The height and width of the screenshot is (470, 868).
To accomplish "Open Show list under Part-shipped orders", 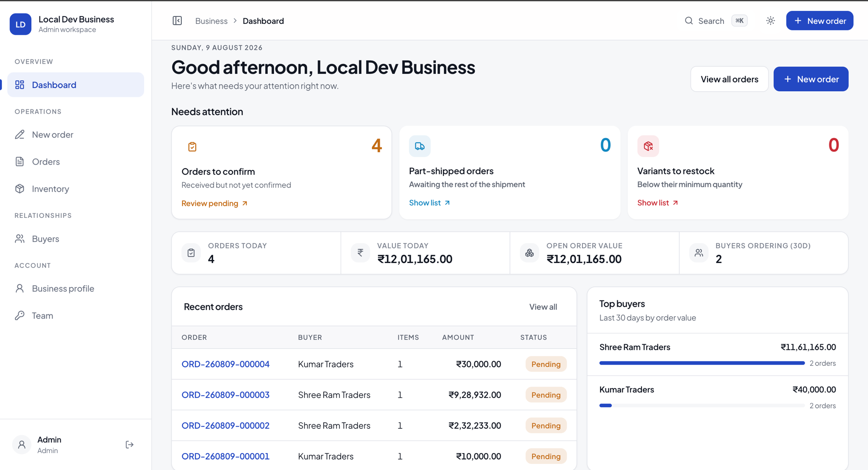I will (429, 203).
